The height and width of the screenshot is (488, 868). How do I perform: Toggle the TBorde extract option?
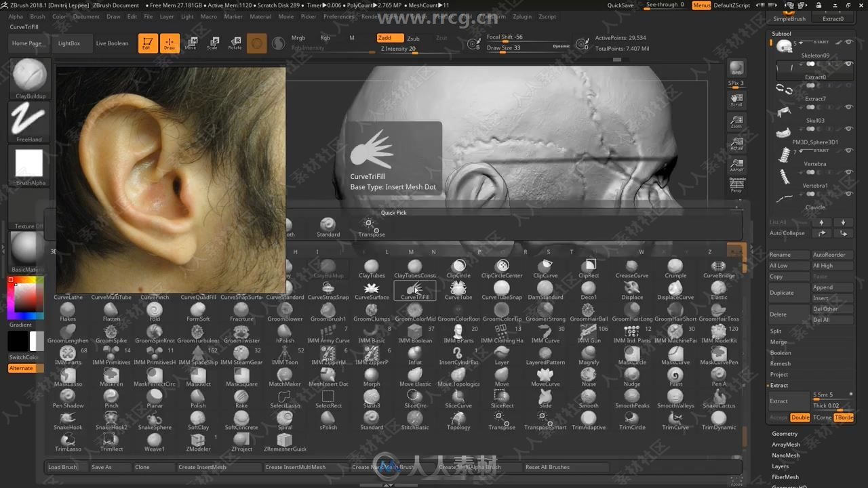pos(844,418)
